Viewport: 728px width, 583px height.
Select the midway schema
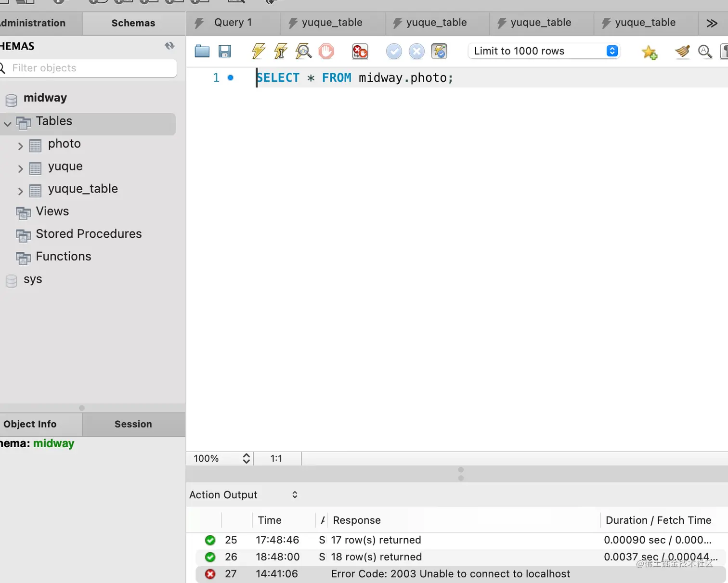[45, 98]
